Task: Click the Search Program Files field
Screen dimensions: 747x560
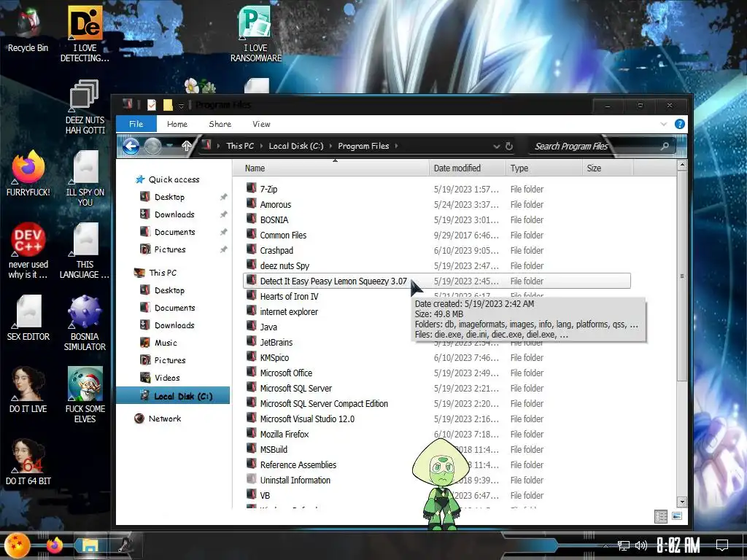Action: click(x=595, y=146)
